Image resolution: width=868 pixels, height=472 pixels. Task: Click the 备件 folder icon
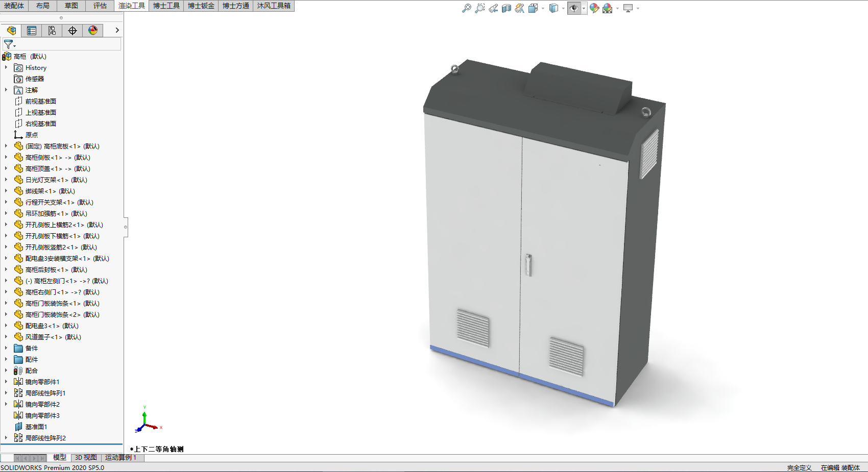pos(18,348)
